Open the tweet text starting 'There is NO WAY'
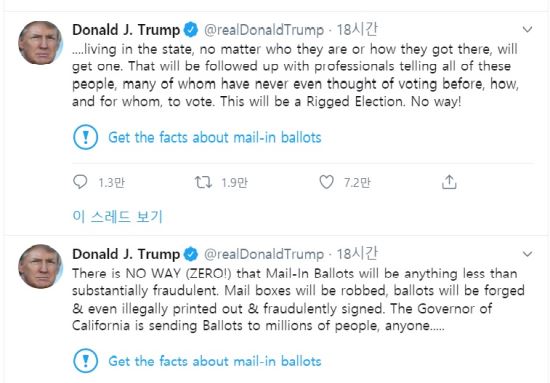This screenshot has width=550, height=383. pyautogui.click(x=298, y=300)
